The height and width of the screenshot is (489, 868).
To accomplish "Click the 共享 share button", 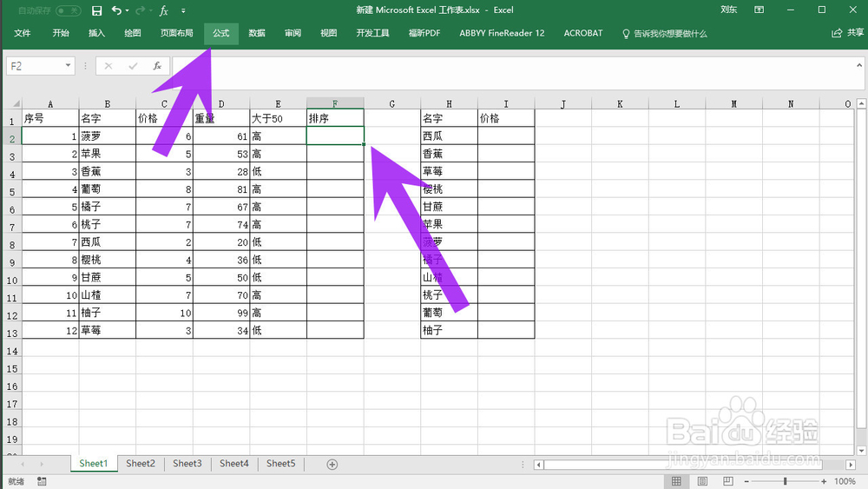I will 848,33.
